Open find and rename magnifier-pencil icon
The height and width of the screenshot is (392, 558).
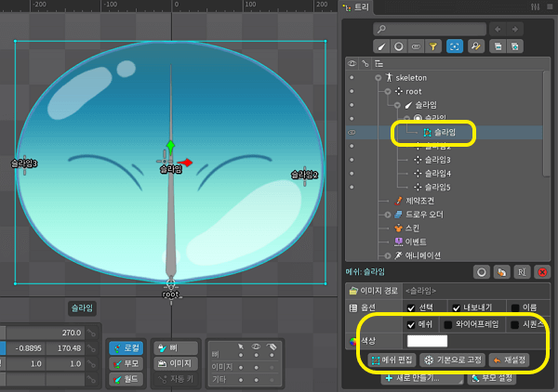click(x=476, y=46)
